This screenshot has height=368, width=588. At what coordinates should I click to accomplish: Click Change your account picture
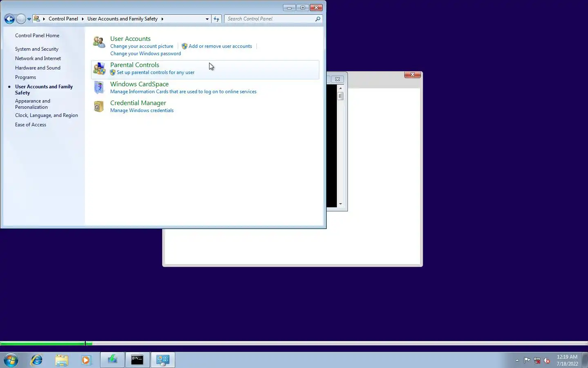tap(142, 46)
